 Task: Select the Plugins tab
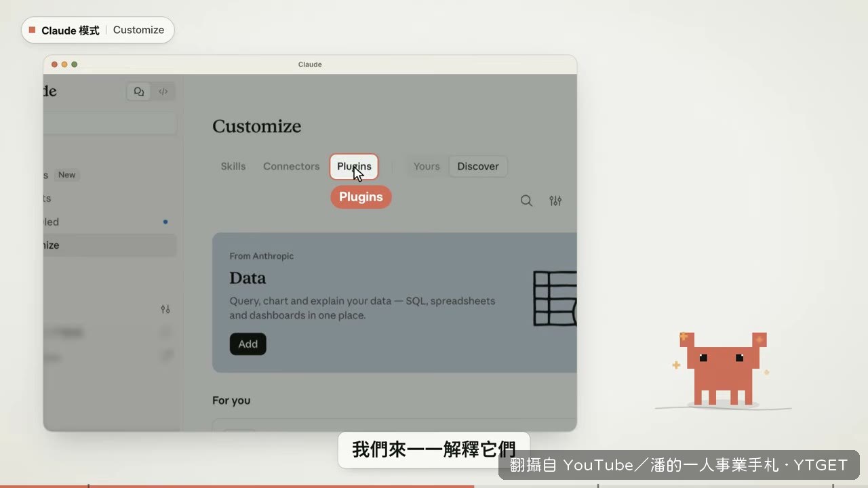click(x=354, y=166)
